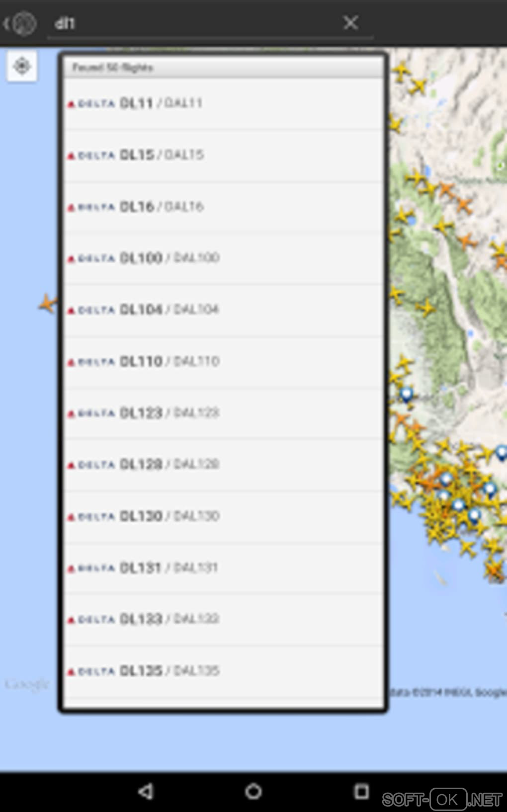This screenshot has height=812, width=507.
Task: Open flight DL11 / DAL11
Action: [x=223, y=103]
